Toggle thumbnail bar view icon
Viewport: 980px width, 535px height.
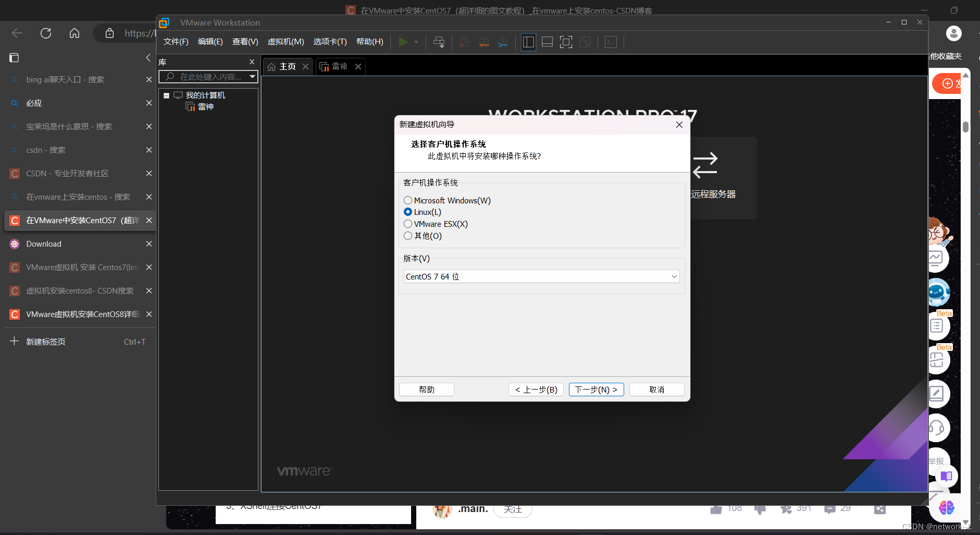[547, 42]
